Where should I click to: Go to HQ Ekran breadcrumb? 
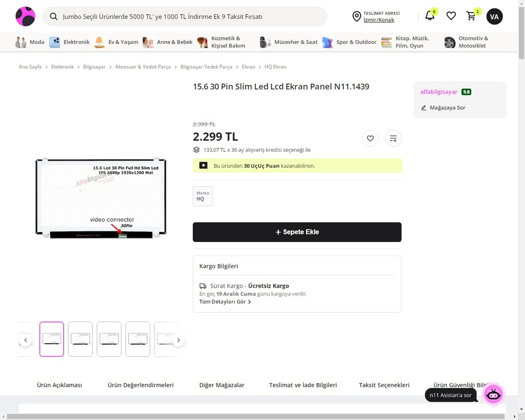point(275,67)
